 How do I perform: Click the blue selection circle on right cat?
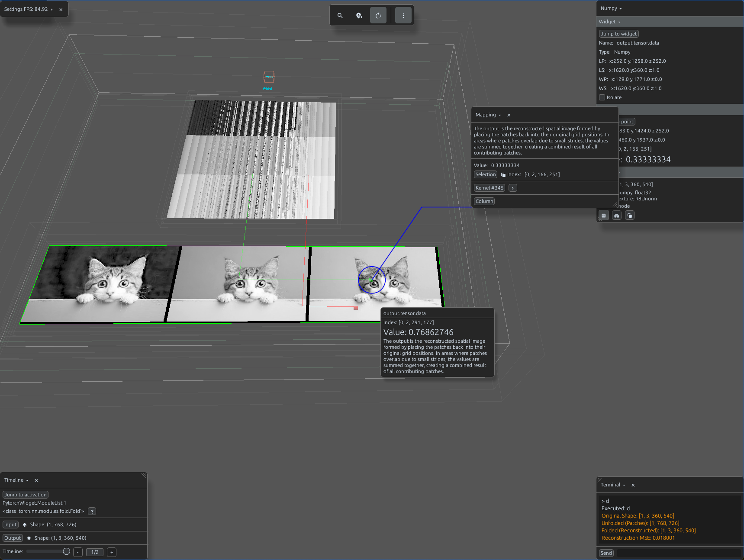[x=372, y=280]
